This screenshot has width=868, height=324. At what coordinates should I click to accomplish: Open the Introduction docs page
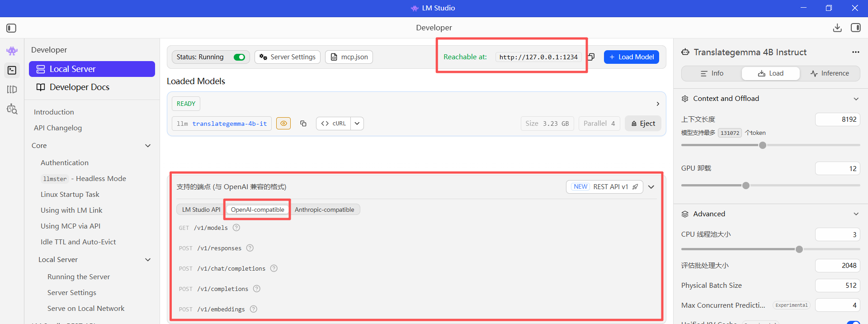(x=54, y=112)
